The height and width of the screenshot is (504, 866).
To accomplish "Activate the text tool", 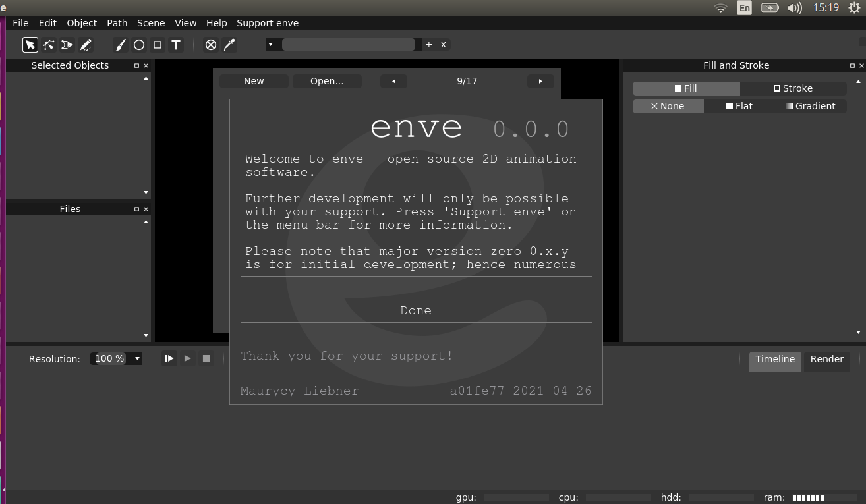I will [x=176, y=45].
